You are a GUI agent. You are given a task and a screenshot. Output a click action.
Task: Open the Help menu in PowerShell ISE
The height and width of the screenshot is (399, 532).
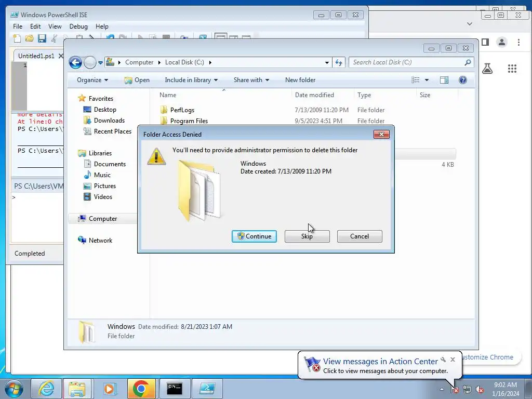tap(102, 26)
